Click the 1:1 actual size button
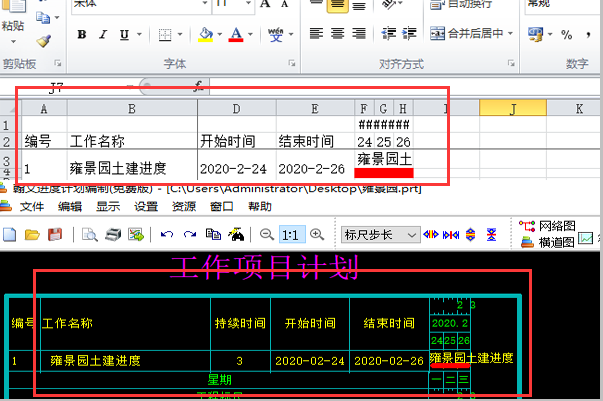Viewport: 603px width, 401px height. point(292,234)
